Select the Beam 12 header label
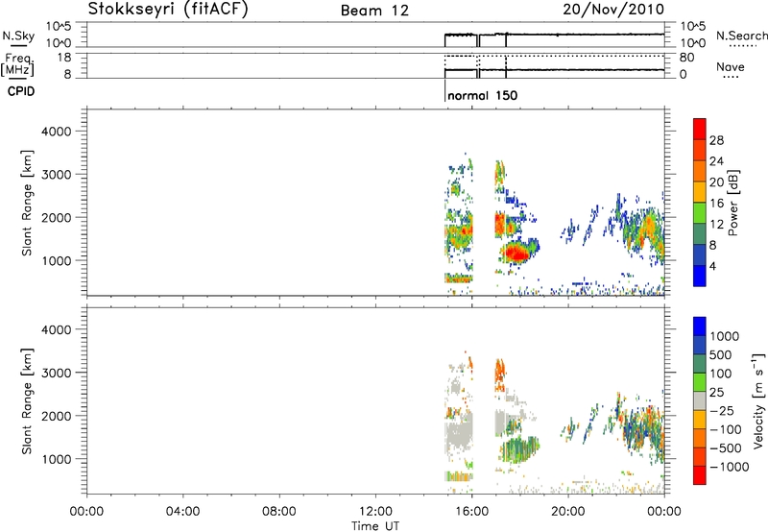Screen dimensions: 768x532 pyautogui.click(x=374, y=11)
